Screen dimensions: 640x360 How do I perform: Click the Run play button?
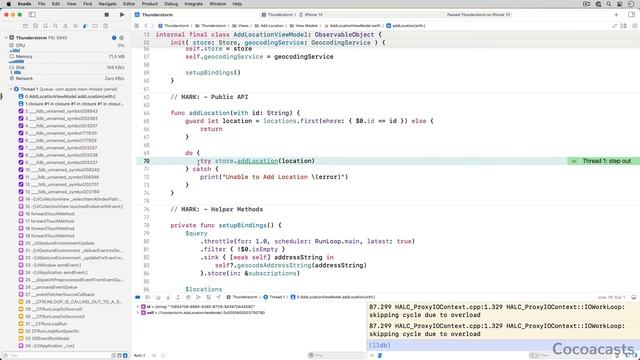pos(122,14)
